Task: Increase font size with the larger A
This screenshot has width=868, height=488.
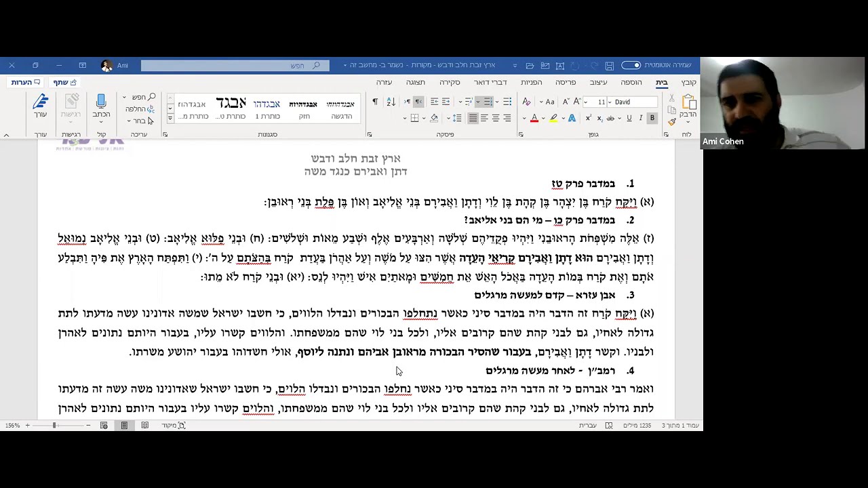Action: [577, 102]
